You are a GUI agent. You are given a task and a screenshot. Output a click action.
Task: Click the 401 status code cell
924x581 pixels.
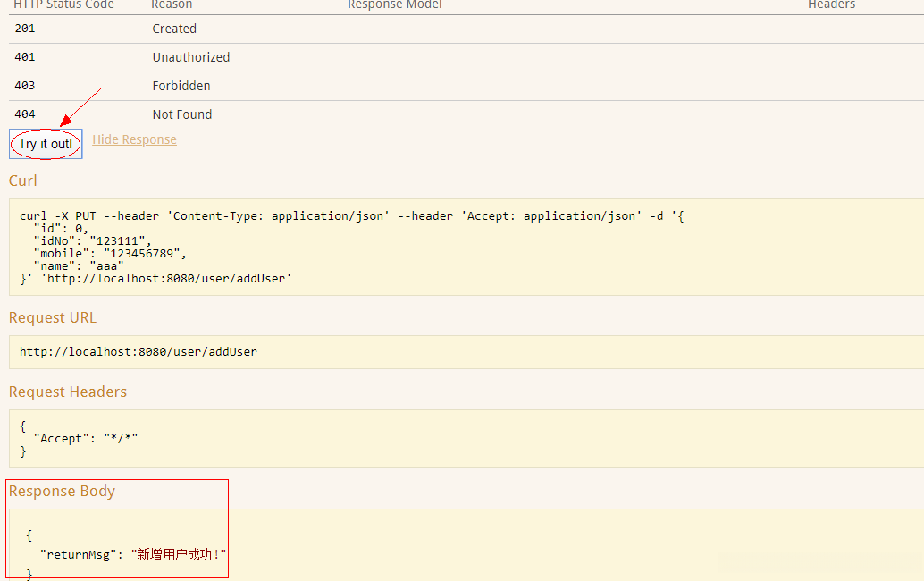[25, 57]
